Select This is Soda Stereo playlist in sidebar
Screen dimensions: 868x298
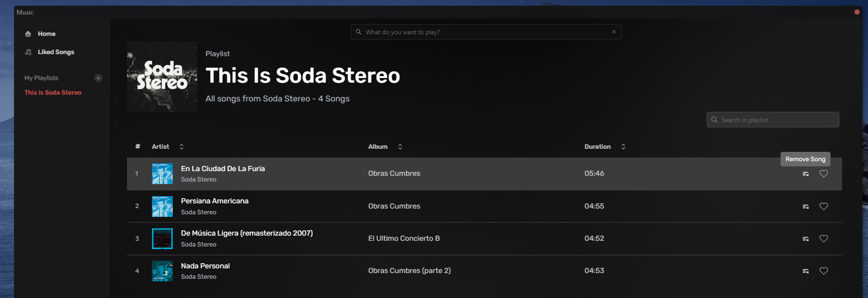[53, 93]
